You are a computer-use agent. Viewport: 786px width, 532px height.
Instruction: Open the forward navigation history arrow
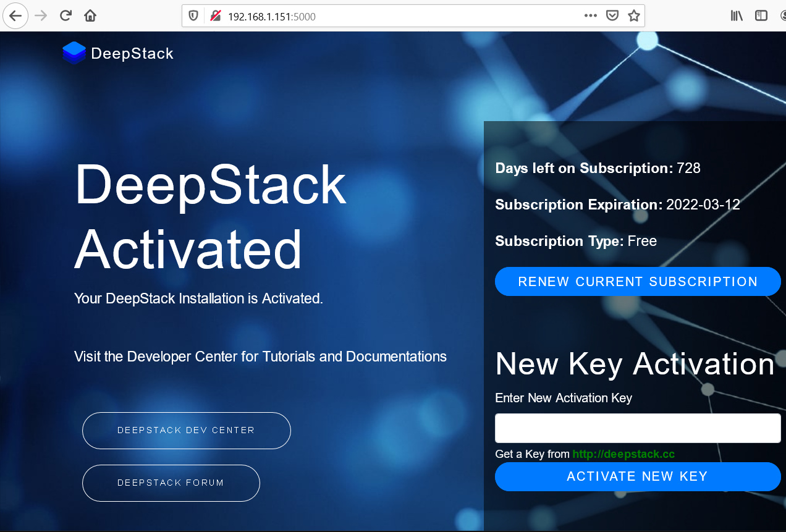40,15
